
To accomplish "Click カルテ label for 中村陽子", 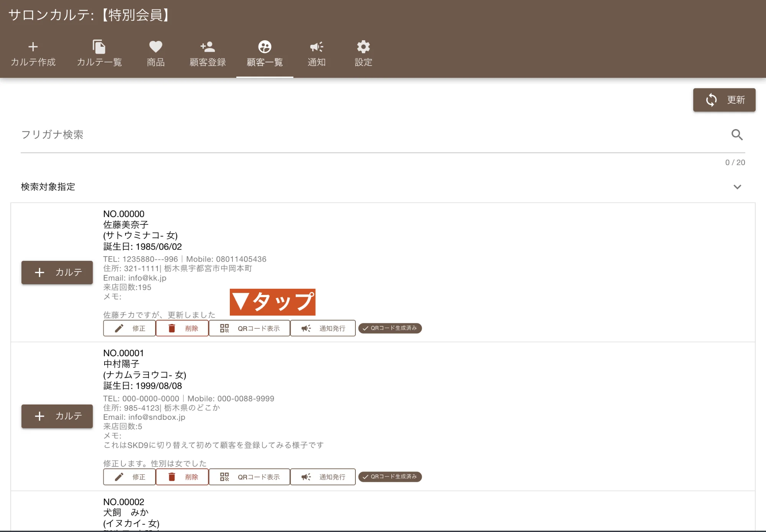I will coord(69,416).
